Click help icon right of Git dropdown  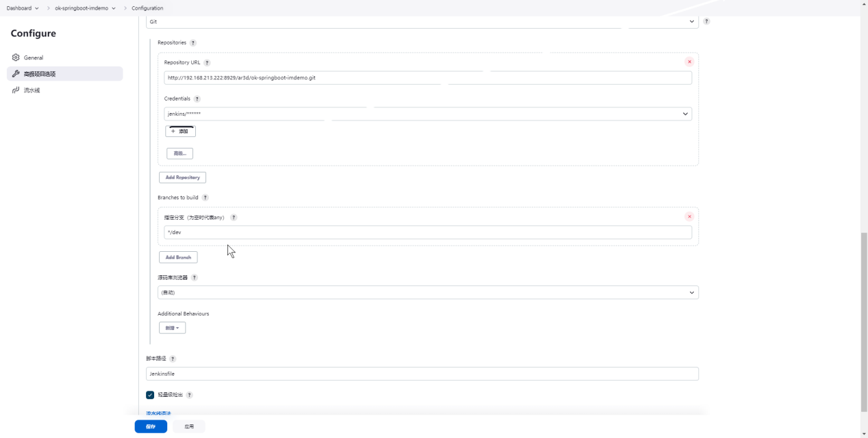706,21
